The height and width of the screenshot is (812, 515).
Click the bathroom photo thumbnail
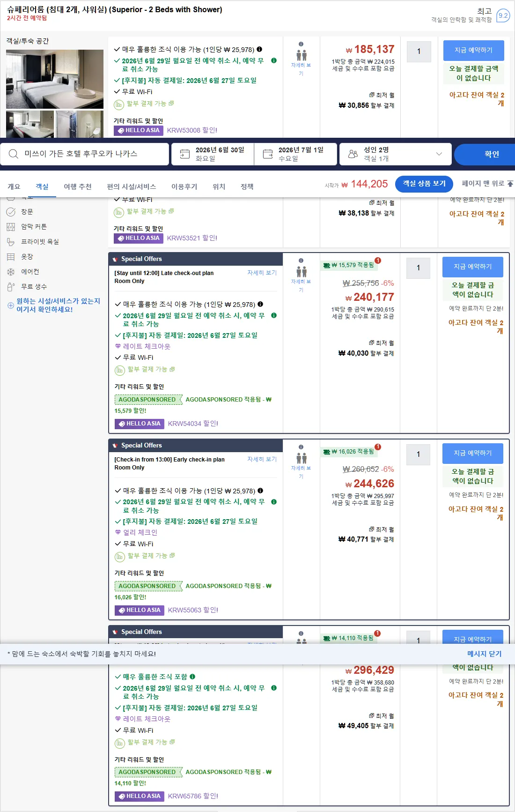coord(80,124)
